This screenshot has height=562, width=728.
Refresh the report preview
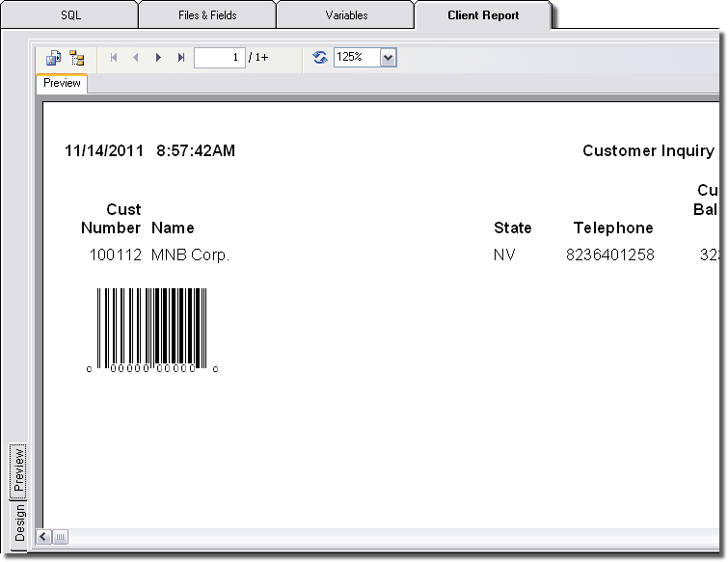(320, 58)
